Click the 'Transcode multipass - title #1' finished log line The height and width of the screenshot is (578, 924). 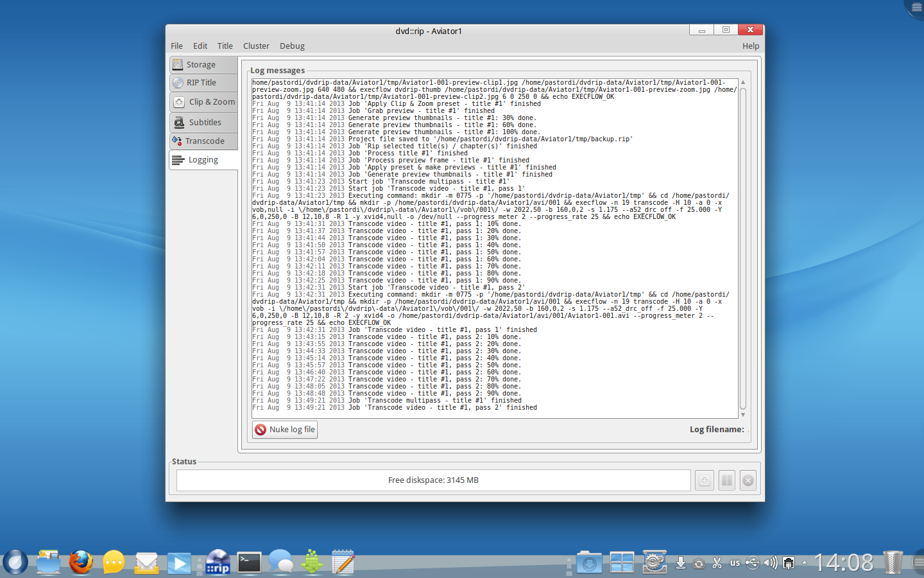point(387,401)
